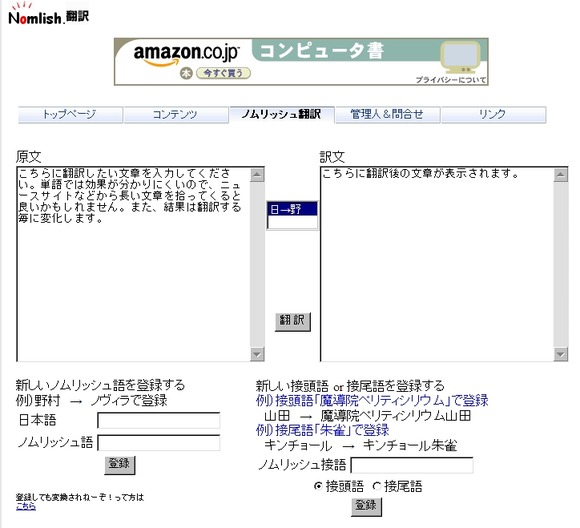The height and width of the screenshot is (528, 580).
Task: Open the amazon.co.jp banner ad
Action: [x=301, y=62]
